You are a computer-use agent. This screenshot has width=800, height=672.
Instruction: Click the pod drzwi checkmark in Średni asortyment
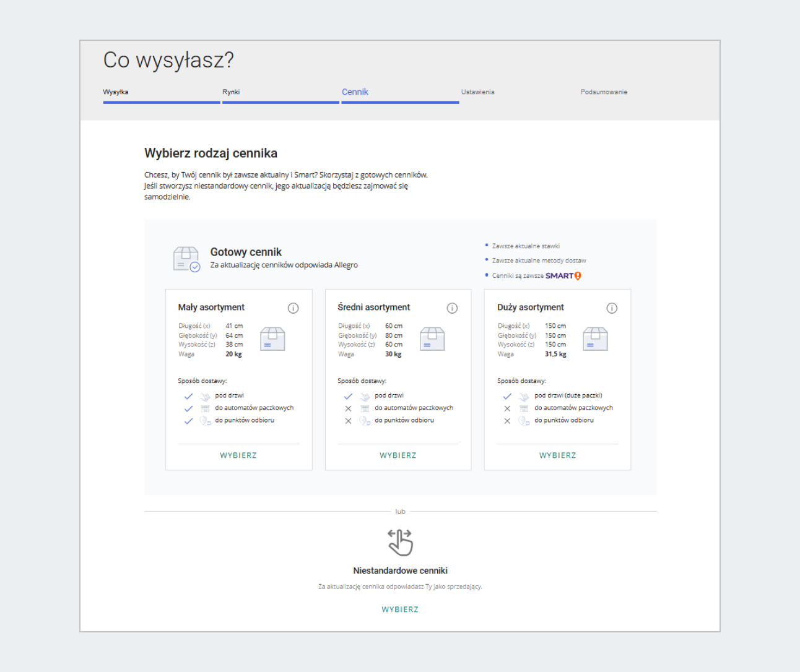pyautogui.click(x=348, y=396)
